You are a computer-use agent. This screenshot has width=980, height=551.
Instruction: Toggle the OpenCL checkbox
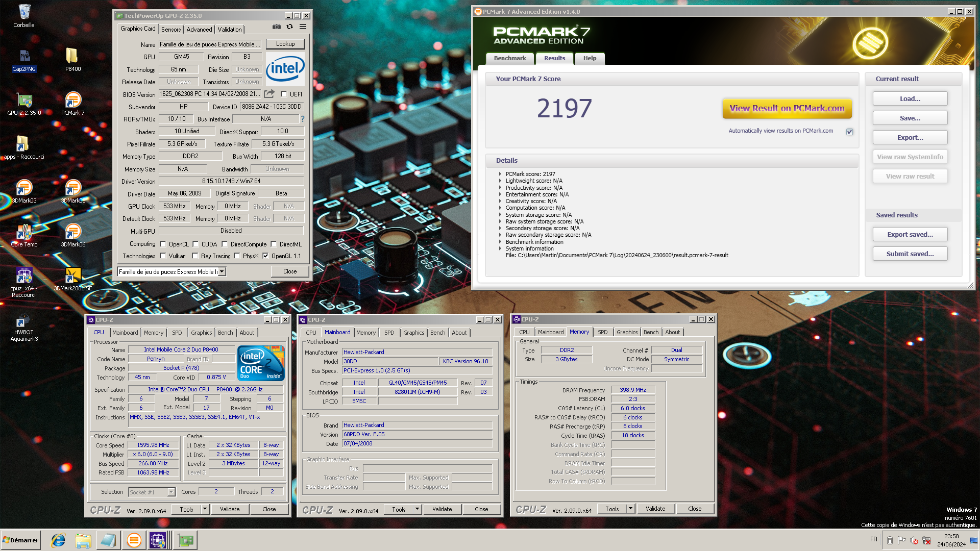click(163, 244)
